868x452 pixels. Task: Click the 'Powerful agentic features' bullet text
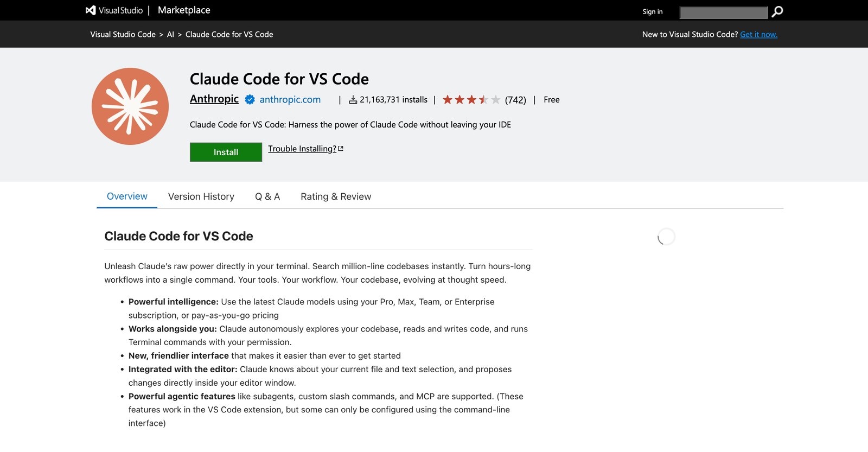(182, 396)
